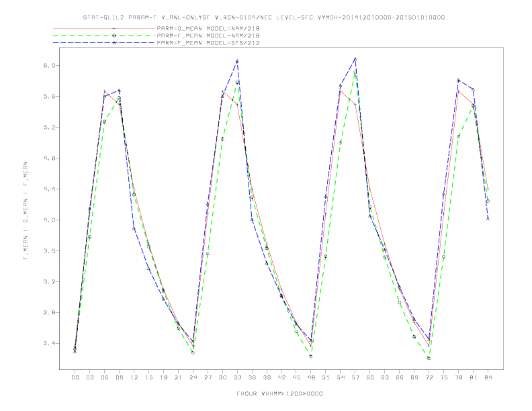Click green NAM circle marker at hour 54
Viewport: 532px width, 411px height.
(x=341, y=143)
